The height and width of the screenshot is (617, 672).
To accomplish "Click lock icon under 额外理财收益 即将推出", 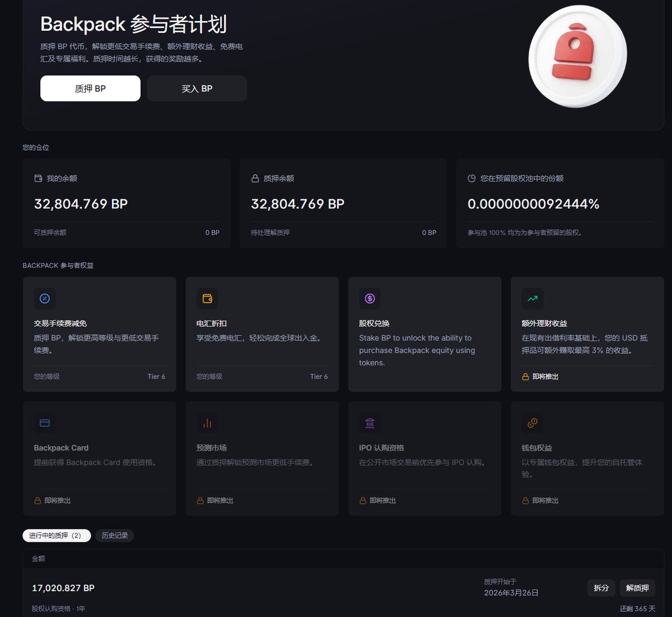I will tap(525, 377).
